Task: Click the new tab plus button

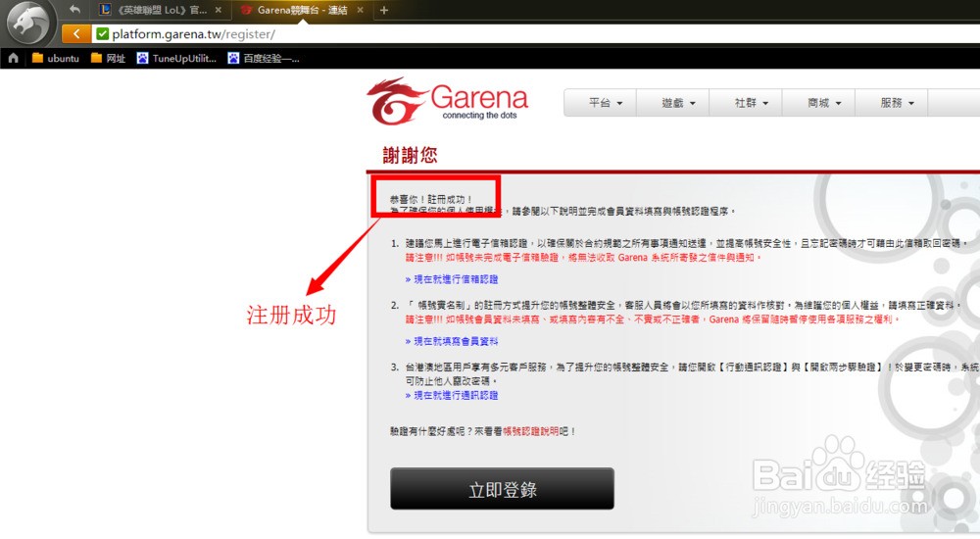Action: pos(384,10)
